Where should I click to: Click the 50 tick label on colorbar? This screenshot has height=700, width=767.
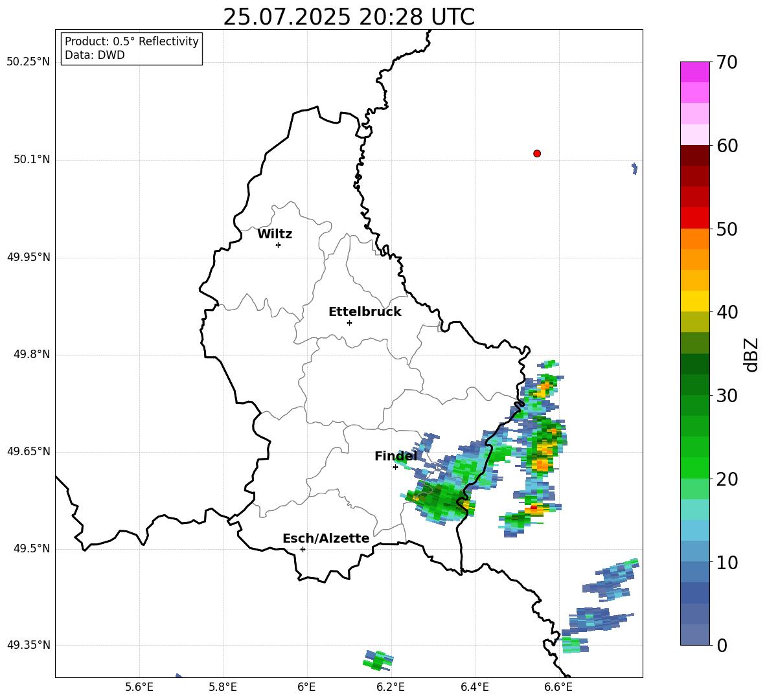point(727,229)
